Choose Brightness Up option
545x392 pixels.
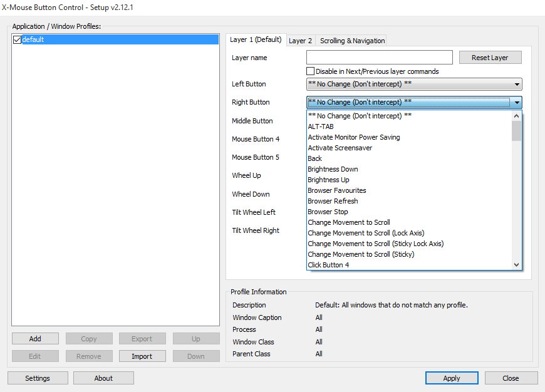tap(410, 180)
